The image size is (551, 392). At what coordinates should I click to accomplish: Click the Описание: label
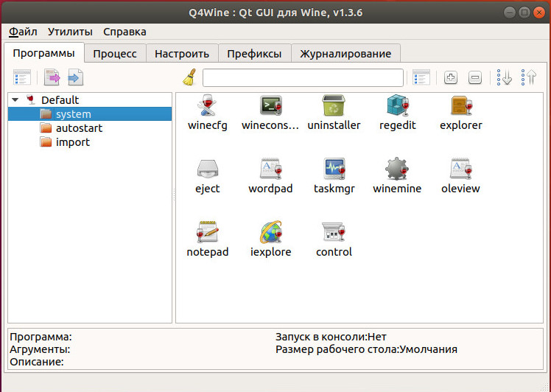tap(37, 362)
